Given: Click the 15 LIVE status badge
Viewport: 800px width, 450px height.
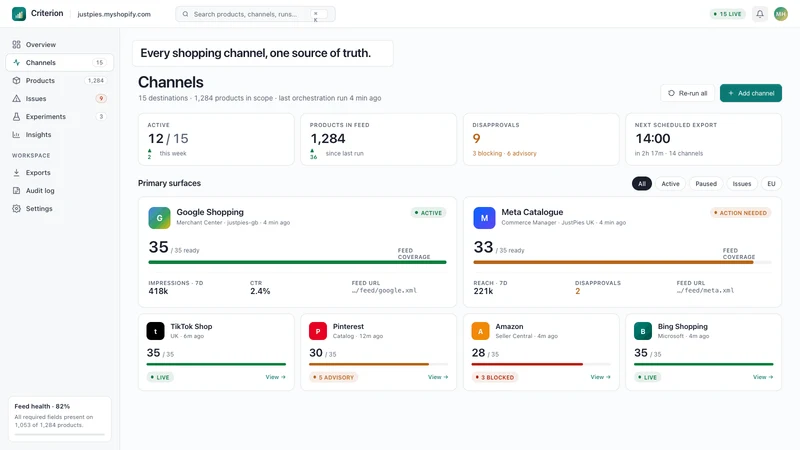Looking at the screenshot, I should click(728, 14).
